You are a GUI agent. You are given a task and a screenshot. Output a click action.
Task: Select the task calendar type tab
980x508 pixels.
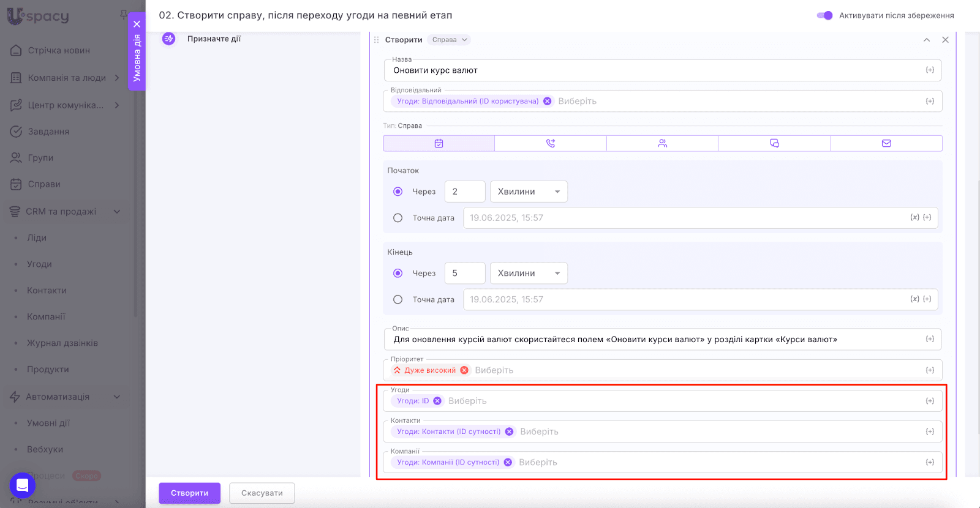(439, 143)
